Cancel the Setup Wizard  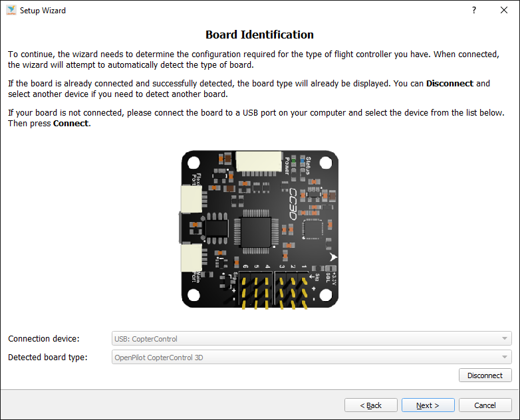(485, 405)
